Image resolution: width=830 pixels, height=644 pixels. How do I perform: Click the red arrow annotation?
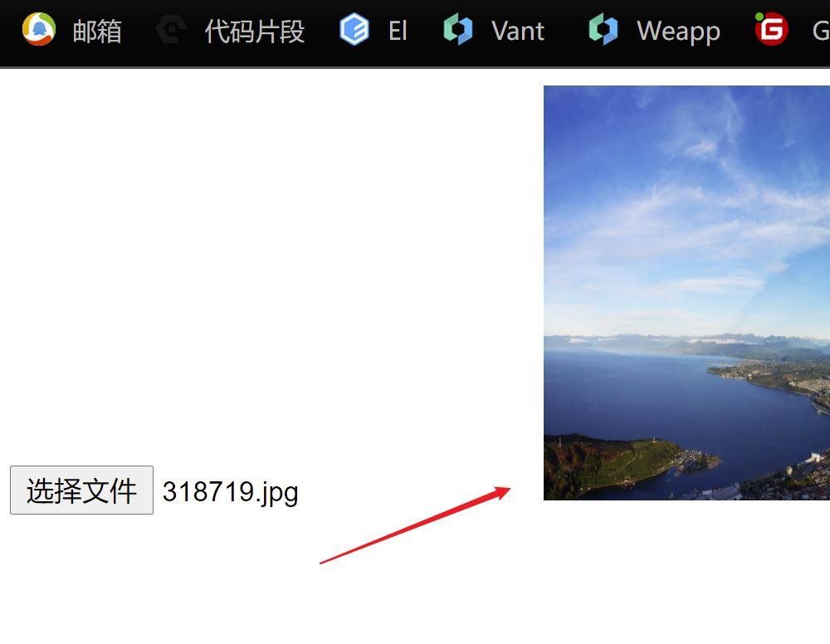click(415, 525)
